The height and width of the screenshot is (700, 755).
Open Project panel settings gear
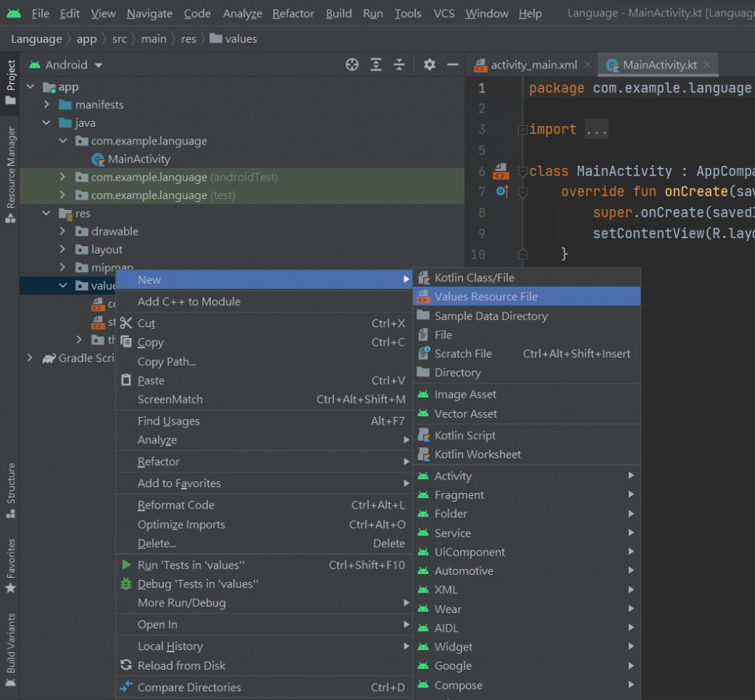click(430, 64)
